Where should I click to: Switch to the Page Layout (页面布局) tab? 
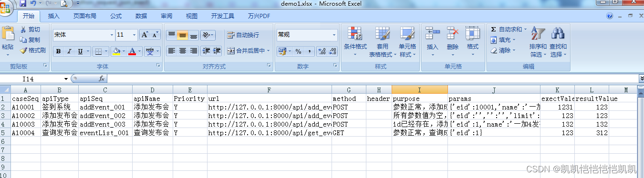coord(84,16)
